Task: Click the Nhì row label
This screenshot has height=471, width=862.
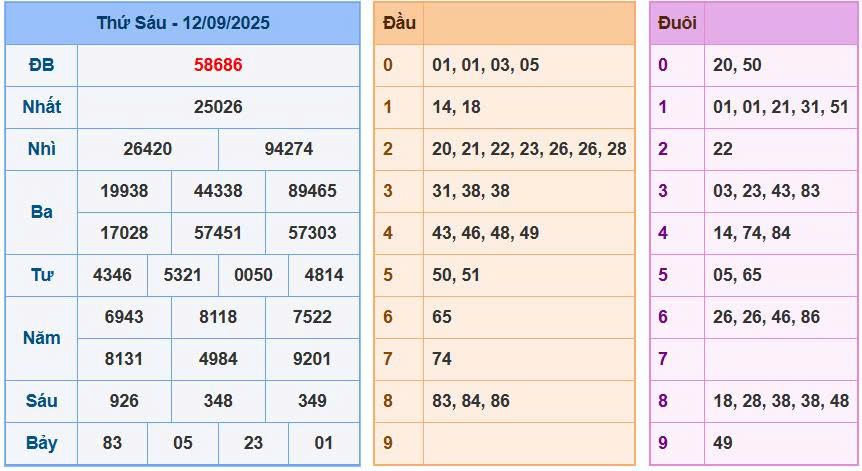Action: pyautogui.click(x=41, y=149)
